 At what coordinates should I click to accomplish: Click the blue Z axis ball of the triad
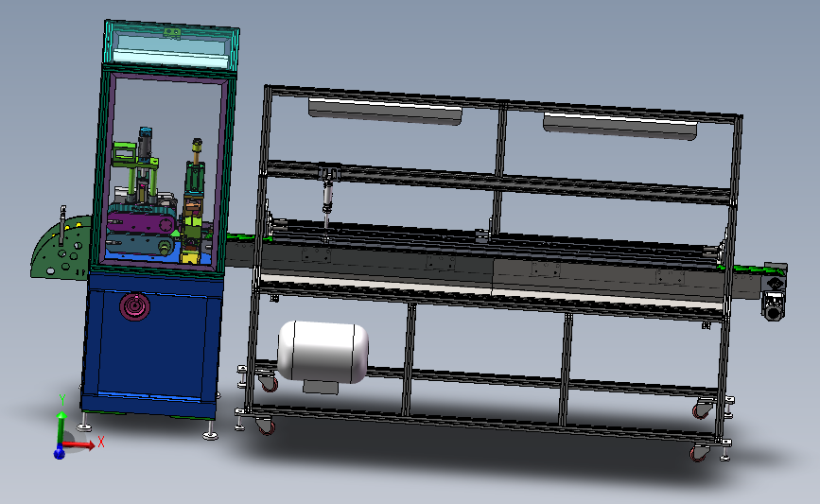coord(59,453)
